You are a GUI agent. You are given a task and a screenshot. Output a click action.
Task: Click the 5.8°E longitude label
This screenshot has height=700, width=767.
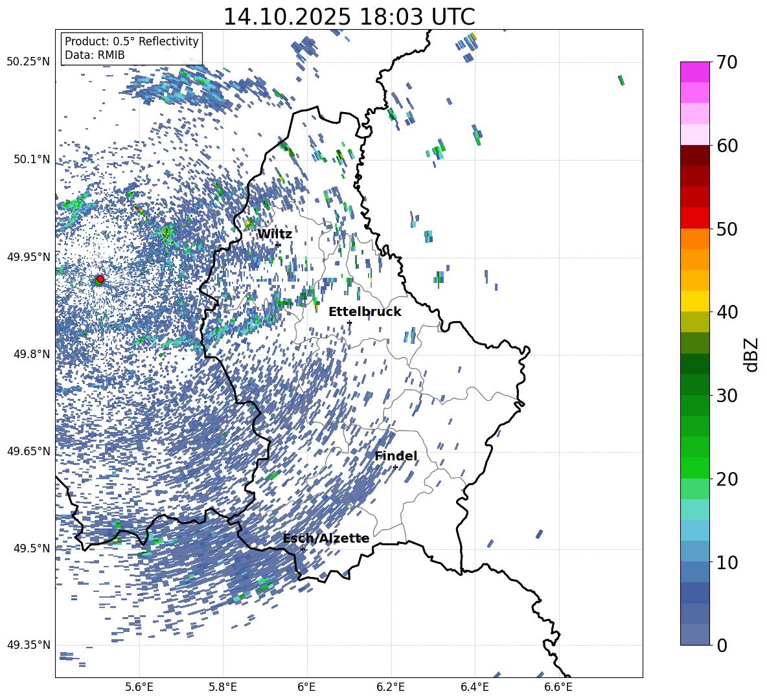[223, 687]
